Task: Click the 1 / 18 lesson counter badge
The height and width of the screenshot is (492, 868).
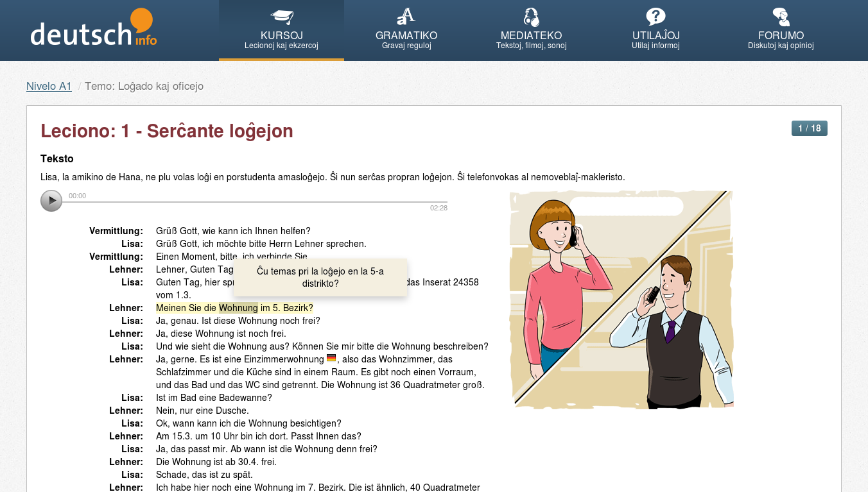Action: [x=809, y=128]
